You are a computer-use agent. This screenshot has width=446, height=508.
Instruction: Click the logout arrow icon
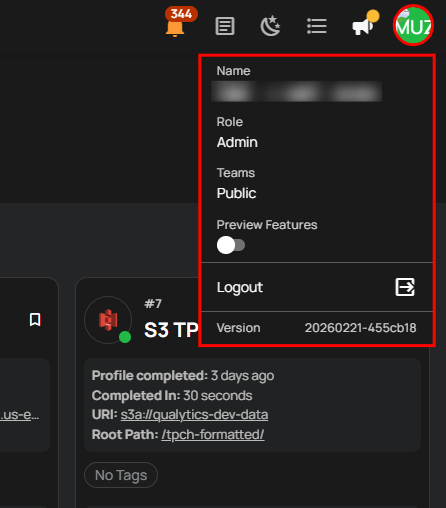pos(405,287)
